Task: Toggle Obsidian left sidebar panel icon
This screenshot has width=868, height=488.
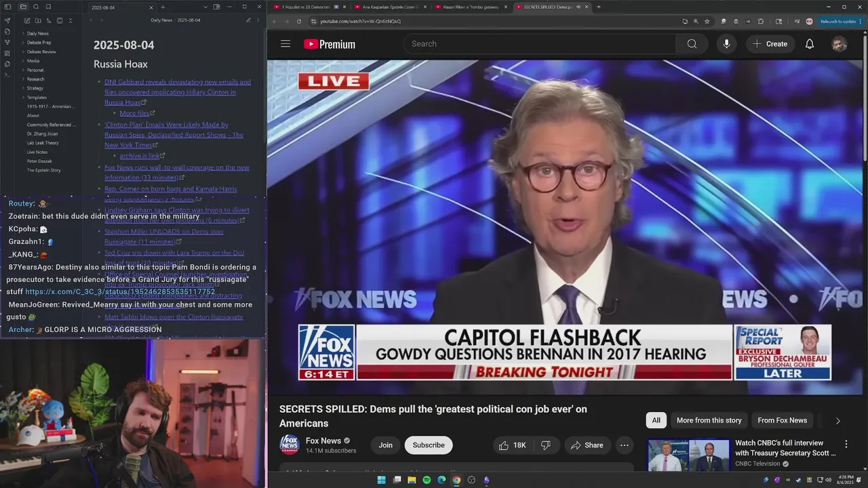Action: (x=7, y=7)
